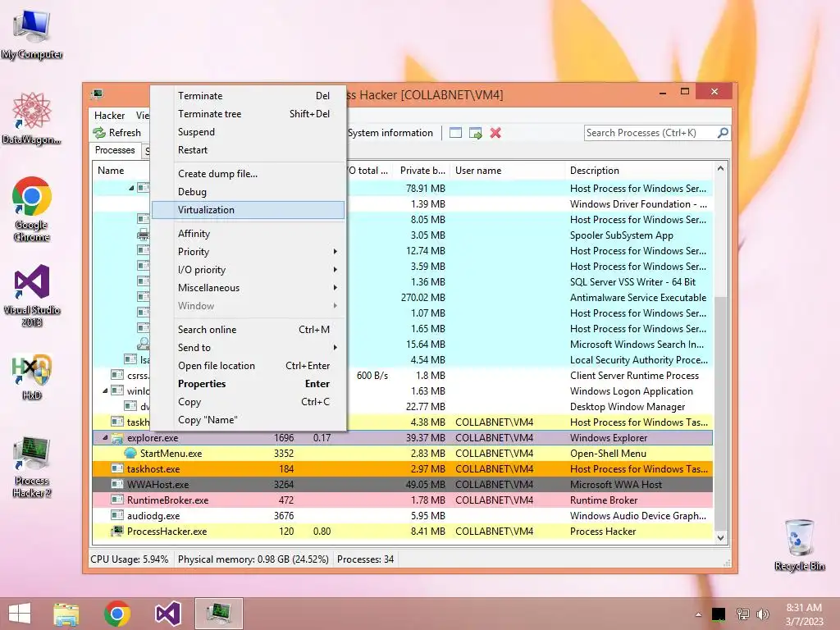Open File Explorer from the taskbar
Image resolution: width=840 pixels, height=630 pixels.
point(66,614)
